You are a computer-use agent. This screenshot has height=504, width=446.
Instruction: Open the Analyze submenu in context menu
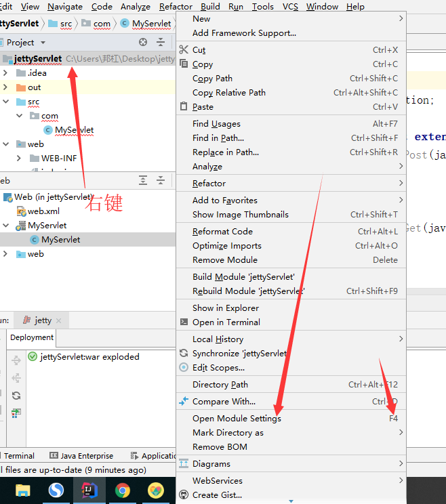click(x=291, y=166)
